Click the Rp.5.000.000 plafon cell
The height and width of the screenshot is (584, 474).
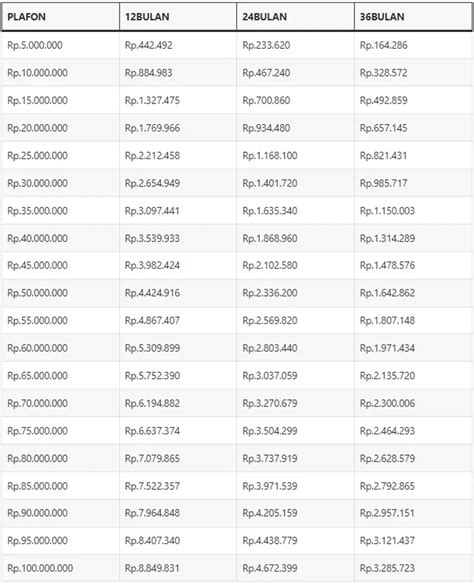click(60, 45)
